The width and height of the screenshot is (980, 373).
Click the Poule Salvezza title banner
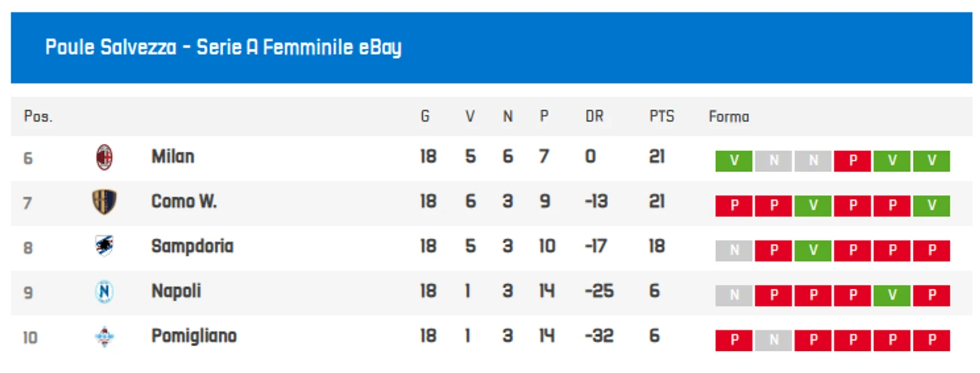tap(491, 48)
